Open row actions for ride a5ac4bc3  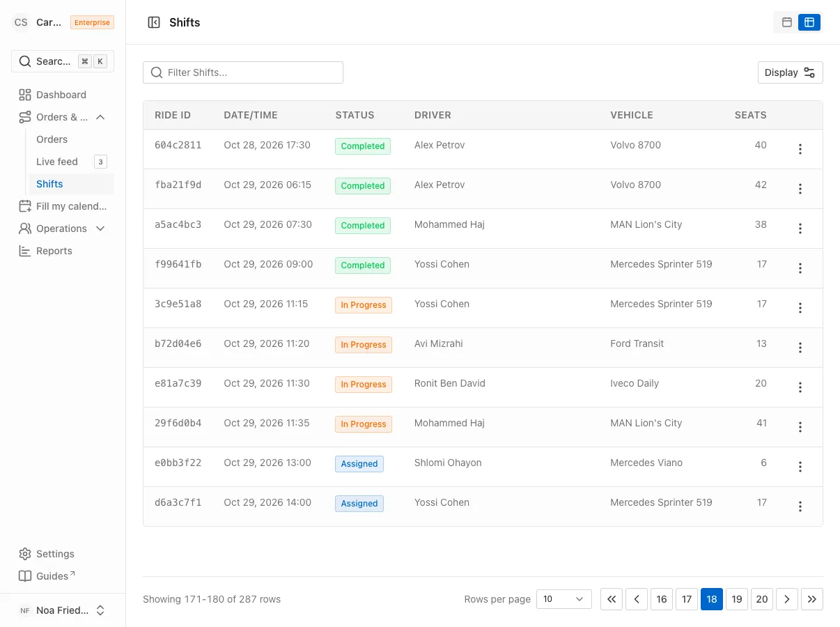[x=800, y=229]
